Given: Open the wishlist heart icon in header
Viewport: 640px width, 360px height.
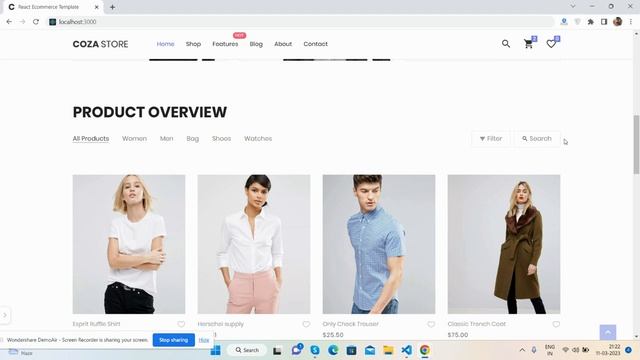Looking at the screenshot, I should pyautogui.click(x=551, y=44).
